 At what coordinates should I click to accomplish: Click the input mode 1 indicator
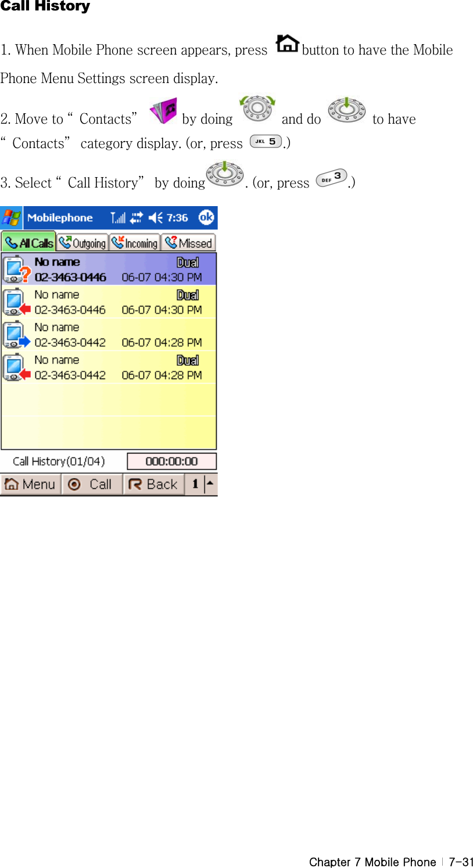(x=195, y=484)
